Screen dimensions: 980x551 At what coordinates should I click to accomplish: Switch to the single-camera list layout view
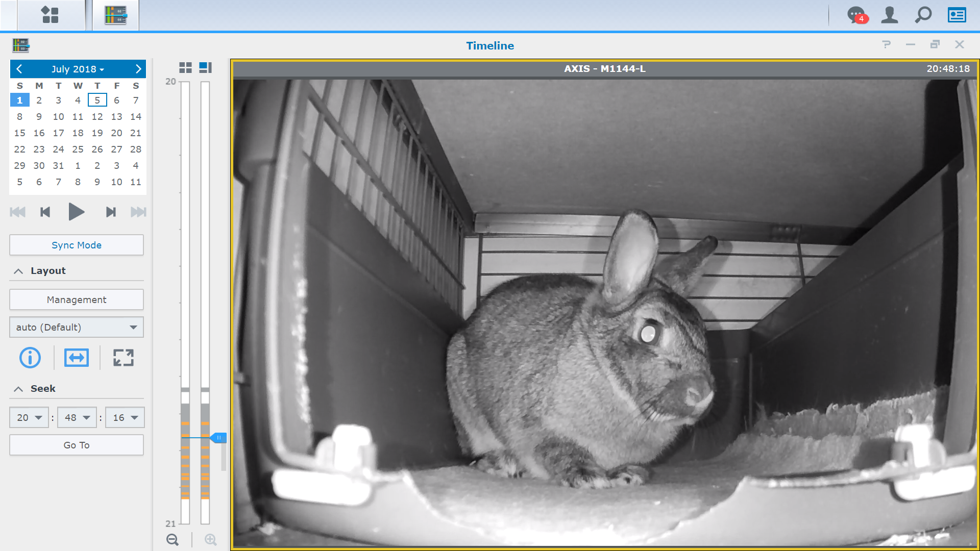(205, 67)
